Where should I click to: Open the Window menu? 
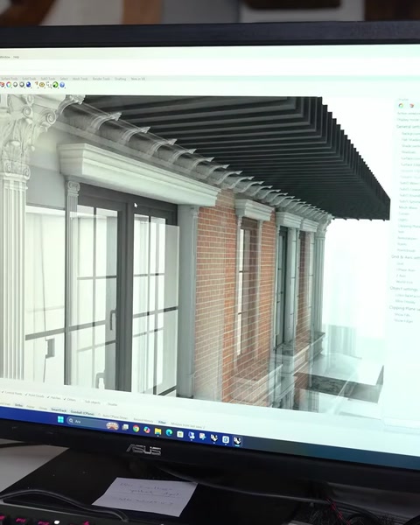(5, 57)
